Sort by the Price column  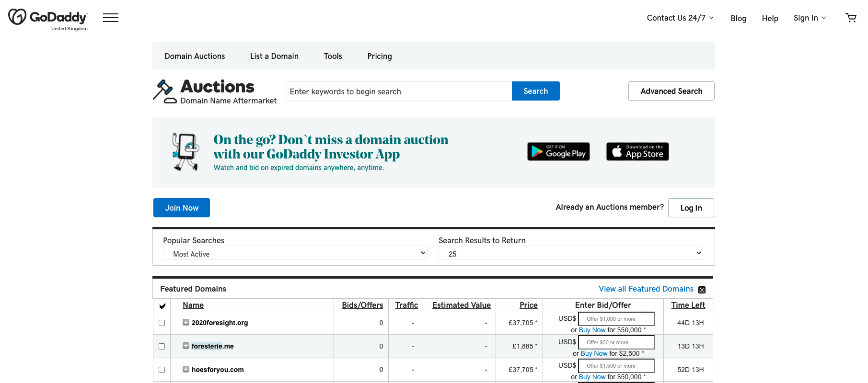click(528, 305)
